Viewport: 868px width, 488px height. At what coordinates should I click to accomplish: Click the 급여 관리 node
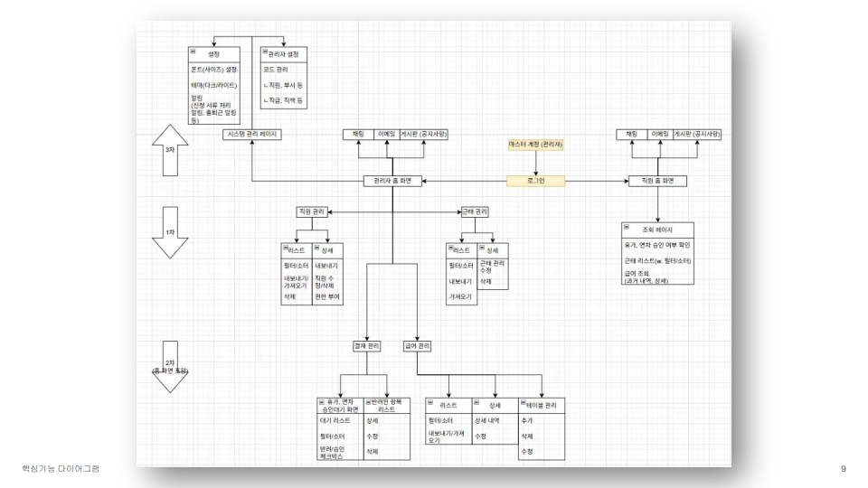click(417, 346)
